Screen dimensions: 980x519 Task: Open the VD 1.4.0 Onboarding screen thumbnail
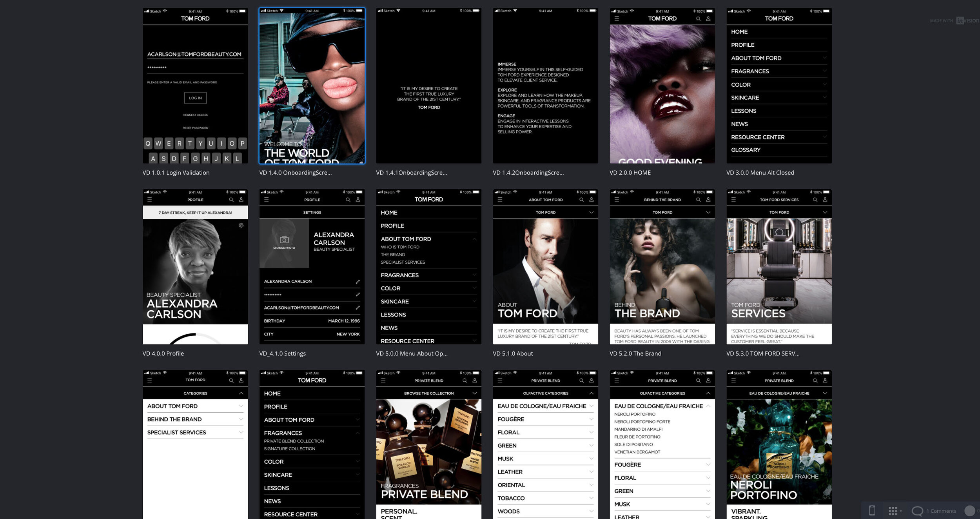(x=312, y=86)
